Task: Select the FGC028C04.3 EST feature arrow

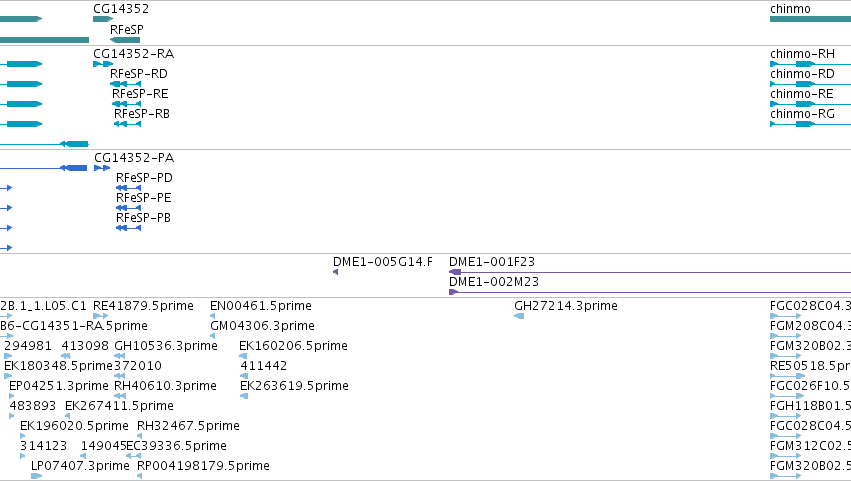Action: tap(785, 316)
